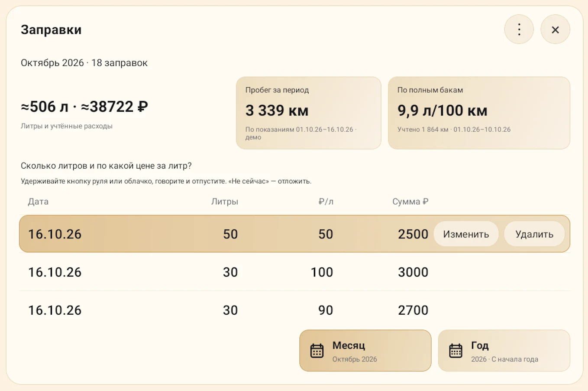Switch to the Год period view
This screenshot has width=588, height=391.
pos(504,351)
